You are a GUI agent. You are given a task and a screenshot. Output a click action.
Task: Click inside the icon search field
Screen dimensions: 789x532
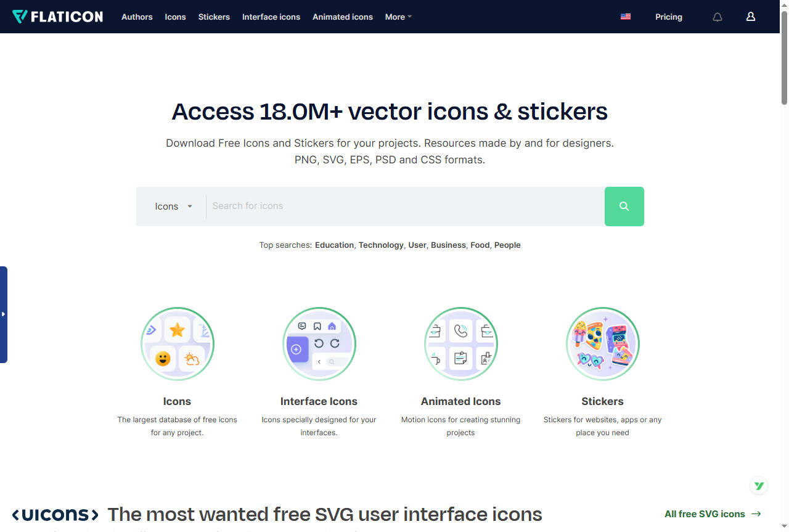401,206
